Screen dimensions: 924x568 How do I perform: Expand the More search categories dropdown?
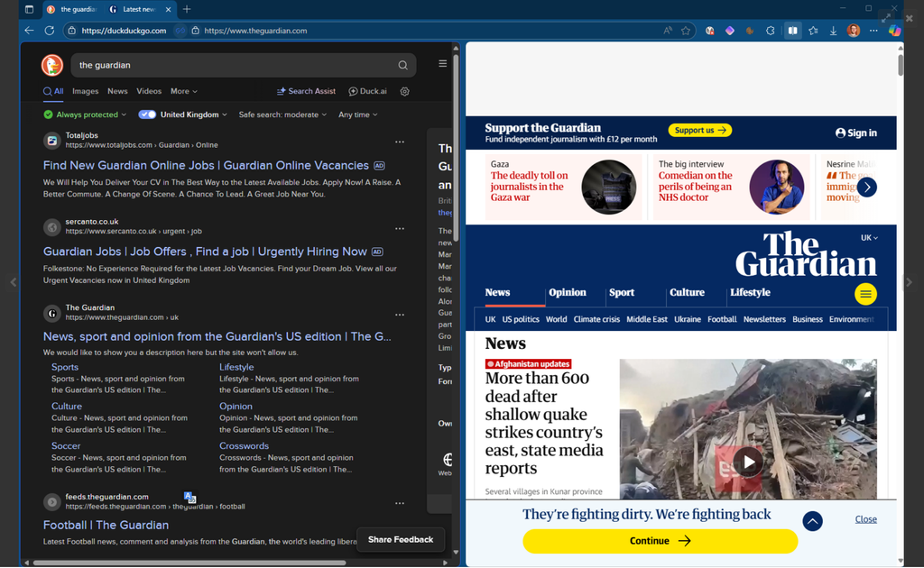click(183, 91)
